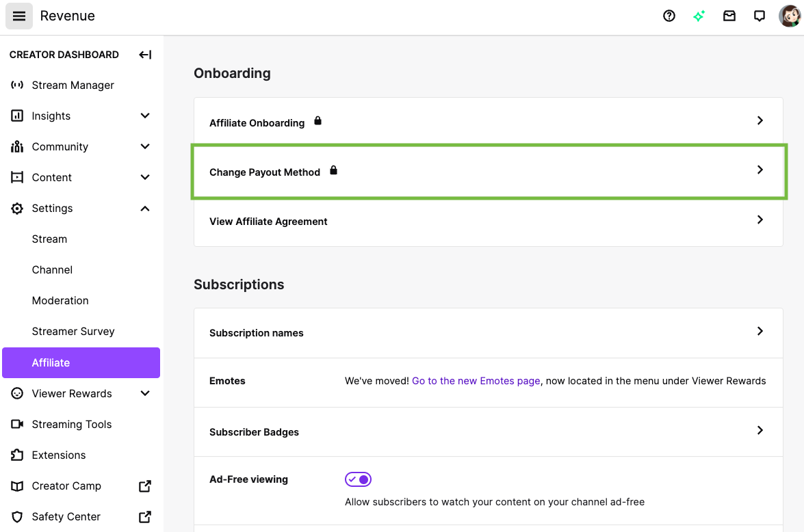The image size is (804, 532).
Task: Select the Affiliate sidebar item
Action: pyautogui.click(x=81, y=362)
